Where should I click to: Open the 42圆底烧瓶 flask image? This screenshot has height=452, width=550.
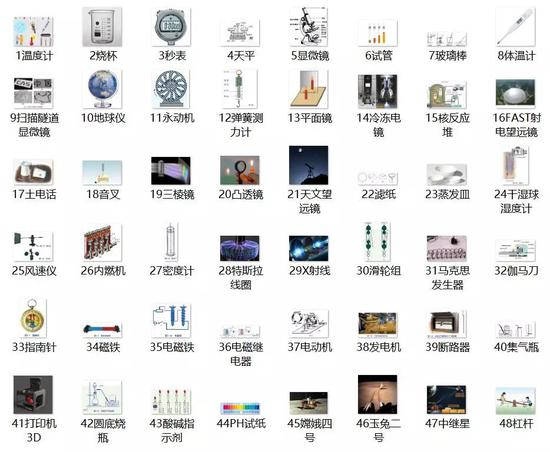point(102,398)
